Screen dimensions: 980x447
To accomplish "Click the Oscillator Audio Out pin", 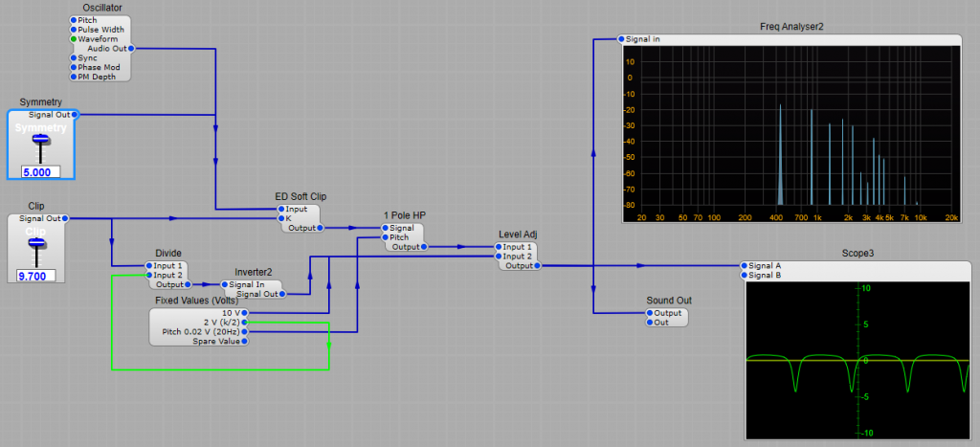I will (130, 48).
